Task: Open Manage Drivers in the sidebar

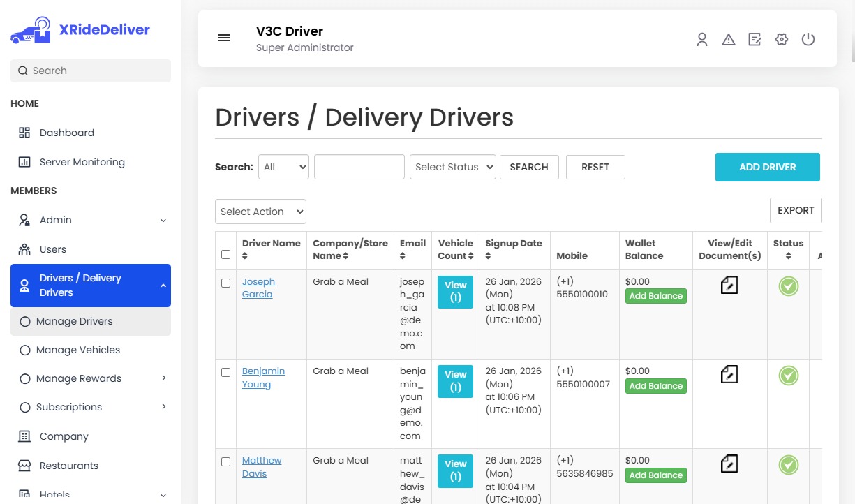Action: (74, 321)
